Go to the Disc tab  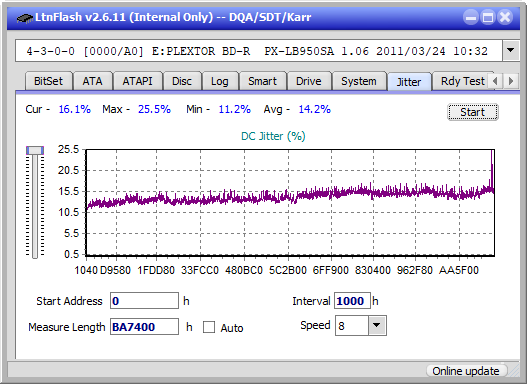coord(182,81)
